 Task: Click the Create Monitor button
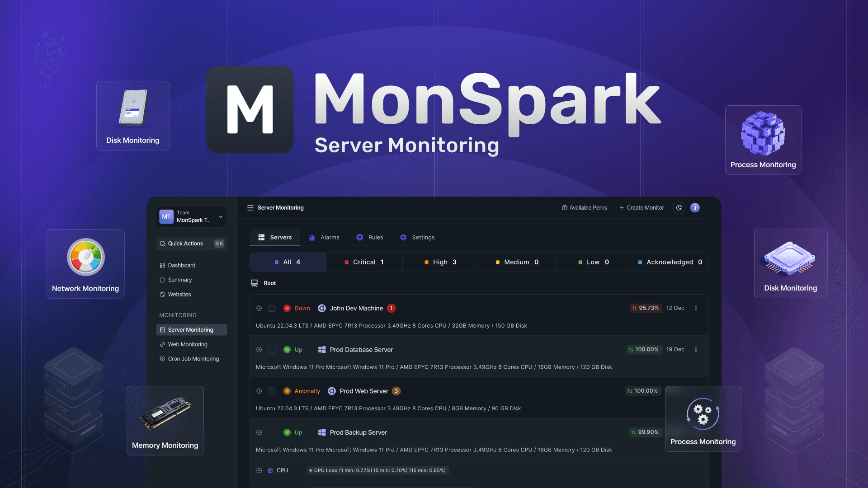tap(642, 207)
